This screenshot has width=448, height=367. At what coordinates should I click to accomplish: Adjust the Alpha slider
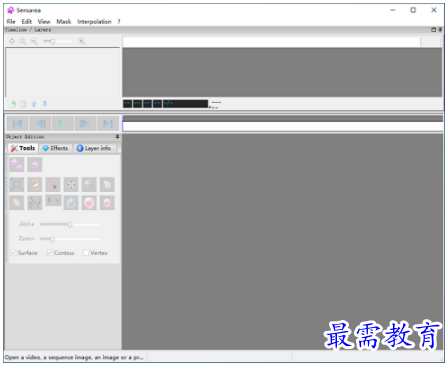(70, 224)
